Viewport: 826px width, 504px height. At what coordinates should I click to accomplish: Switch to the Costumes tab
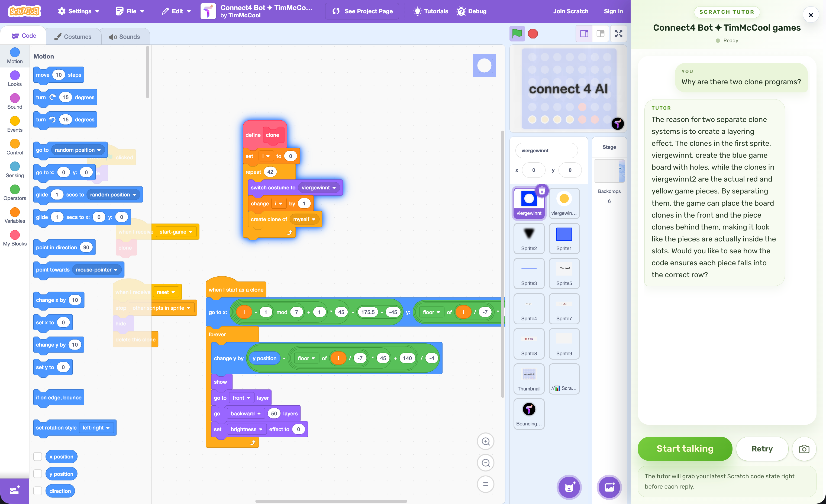pyautogui.click(x=73, y=37)
